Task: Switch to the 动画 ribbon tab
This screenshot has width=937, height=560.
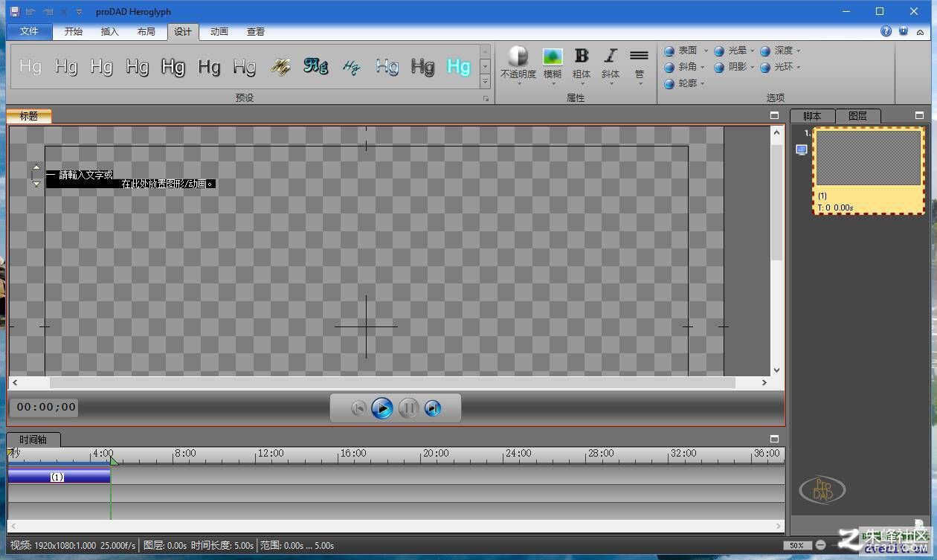Action: [219, 31]
